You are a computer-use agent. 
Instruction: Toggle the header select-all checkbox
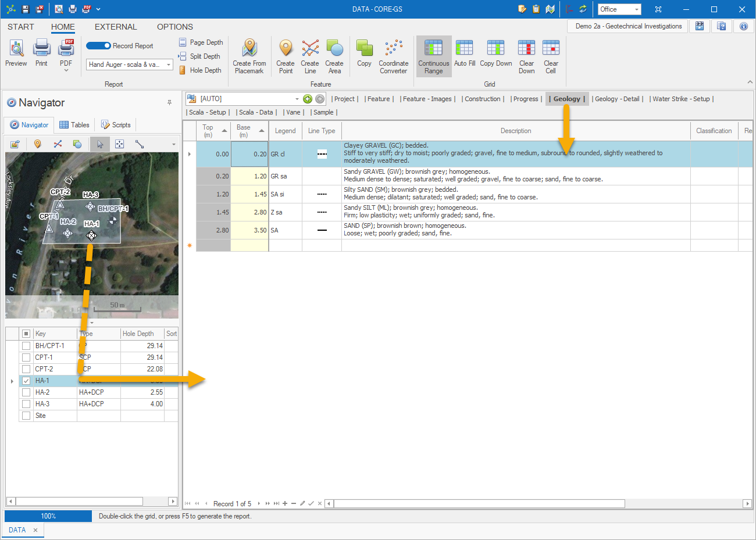tap(26, 334)
